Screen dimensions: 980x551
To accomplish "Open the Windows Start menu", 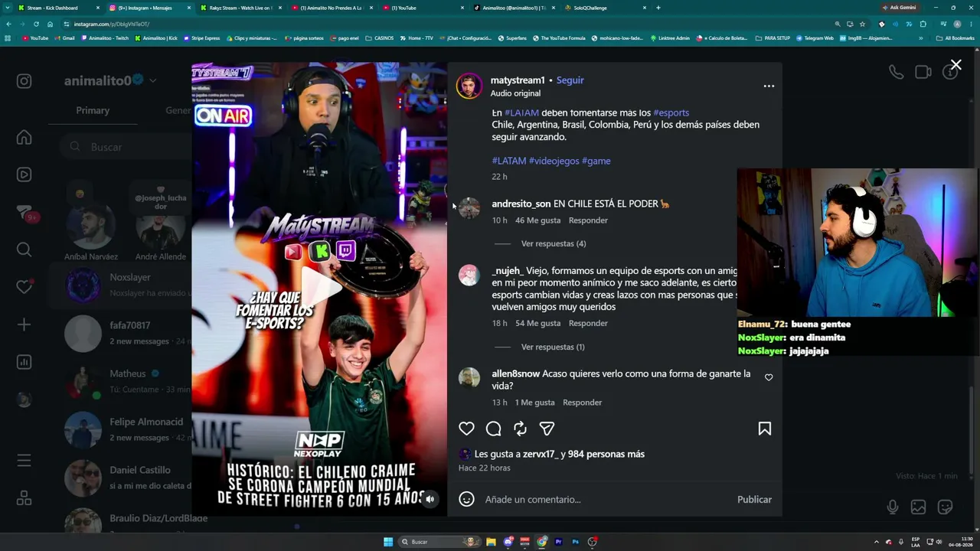I will coord(388,542).
